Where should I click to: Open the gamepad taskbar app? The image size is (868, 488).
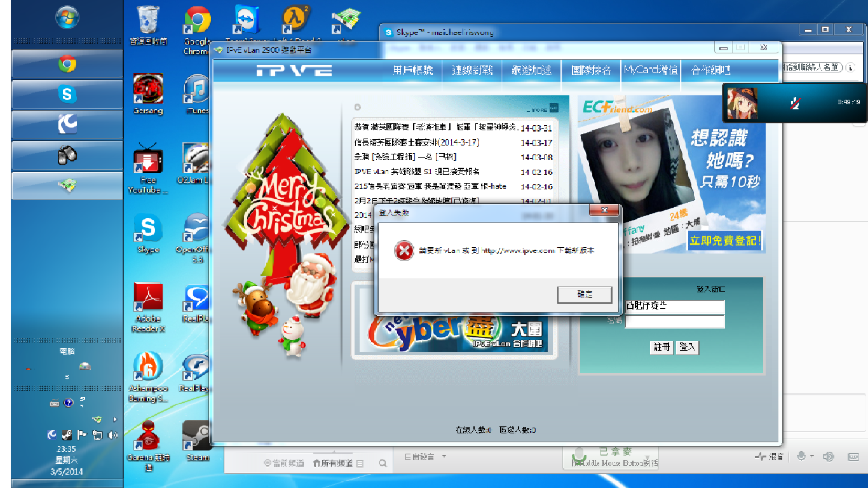click(x=67, y=155)
